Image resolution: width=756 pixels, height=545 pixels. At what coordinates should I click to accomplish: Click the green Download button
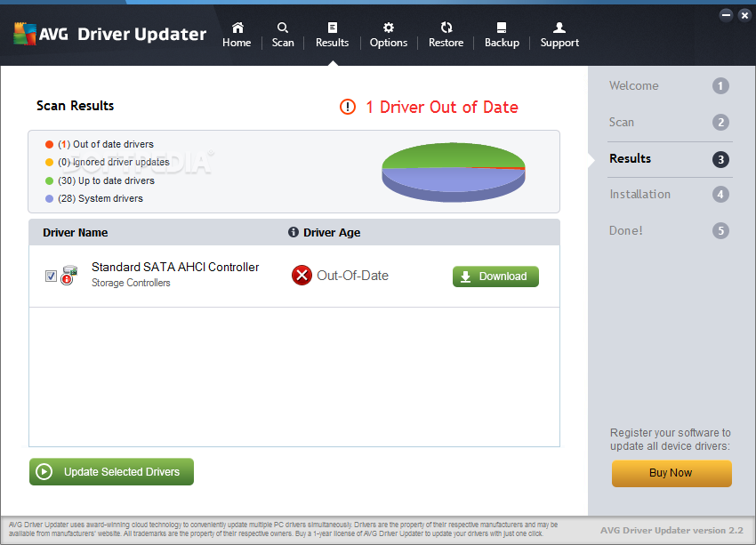[495, 277]
